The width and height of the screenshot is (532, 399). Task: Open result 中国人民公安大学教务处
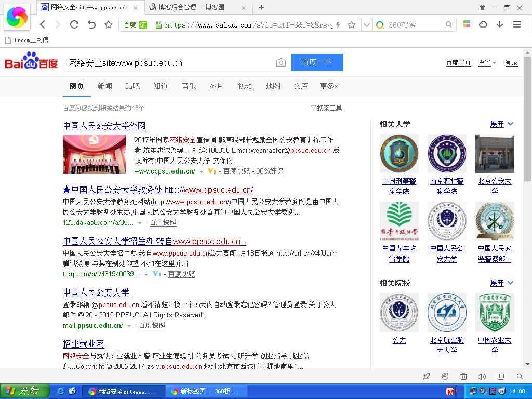pos(158,190)
